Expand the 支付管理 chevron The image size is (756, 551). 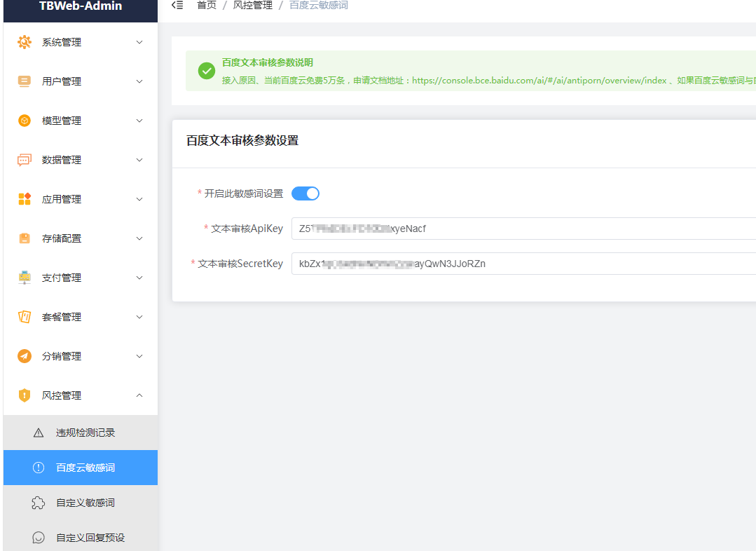pos(139,278)
